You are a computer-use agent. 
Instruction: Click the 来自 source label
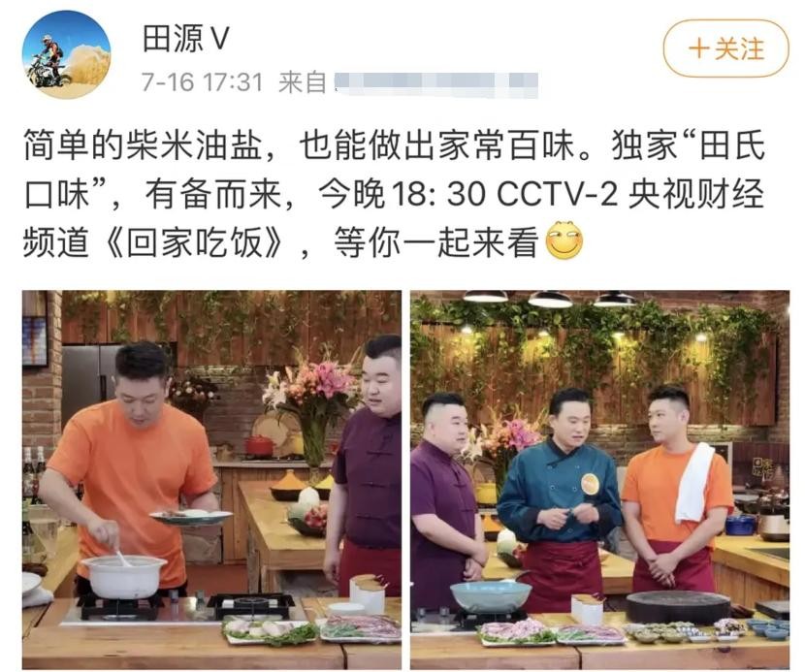(x=303, y=82)
